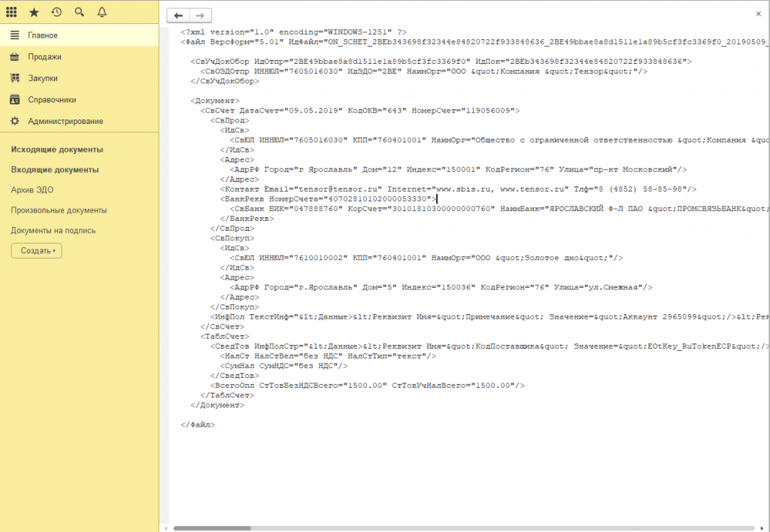Open global search with the magnifier icon
The width and height of the screenshot is (770, 532).
click(79, 11)
